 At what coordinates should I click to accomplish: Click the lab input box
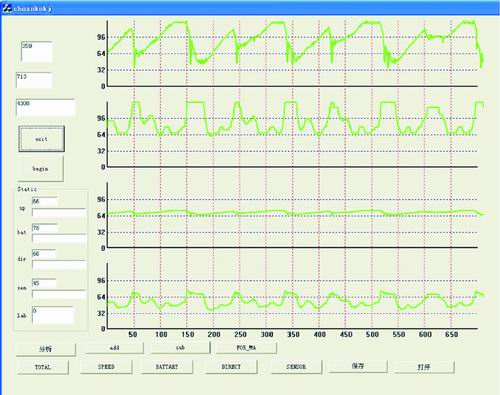[x=53, y=315]
